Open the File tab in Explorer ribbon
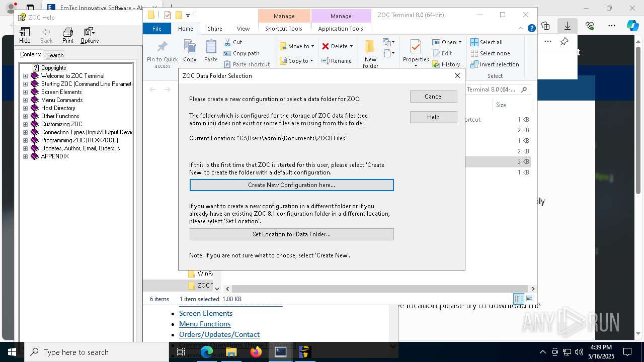The image size is (644, 362). point(157,29)
